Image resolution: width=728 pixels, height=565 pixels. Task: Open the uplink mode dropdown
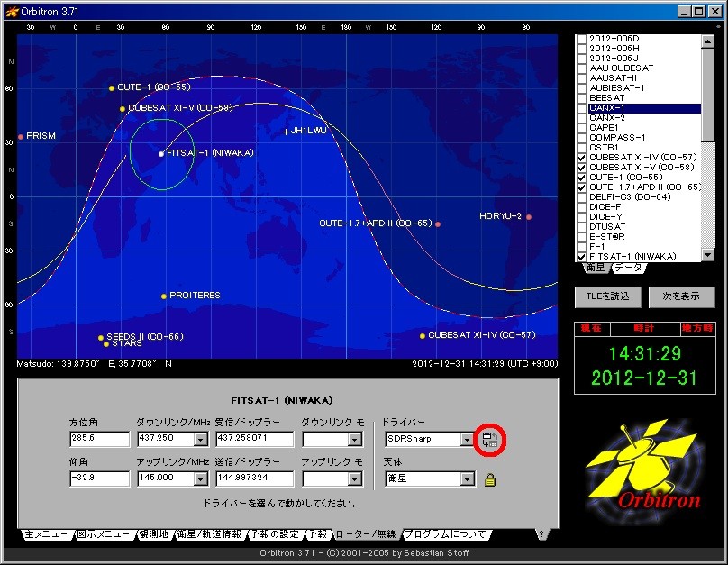(x=355, y=478)
